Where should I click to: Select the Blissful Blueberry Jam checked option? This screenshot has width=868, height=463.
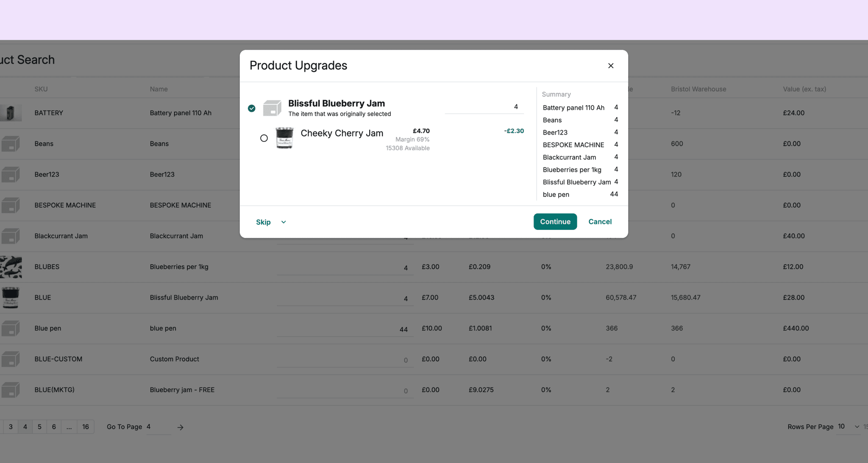click(252, 109)
